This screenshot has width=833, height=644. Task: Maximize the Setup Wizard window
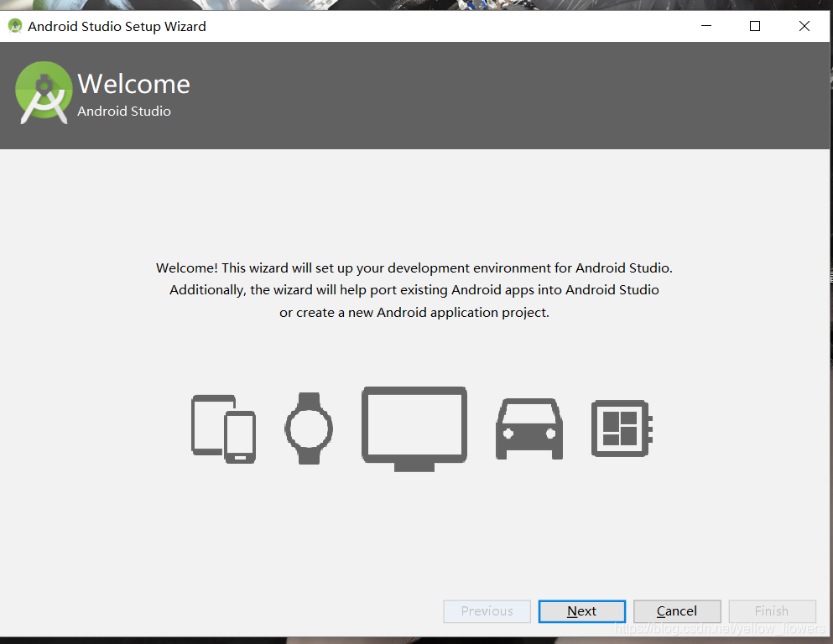click(755, 26)
